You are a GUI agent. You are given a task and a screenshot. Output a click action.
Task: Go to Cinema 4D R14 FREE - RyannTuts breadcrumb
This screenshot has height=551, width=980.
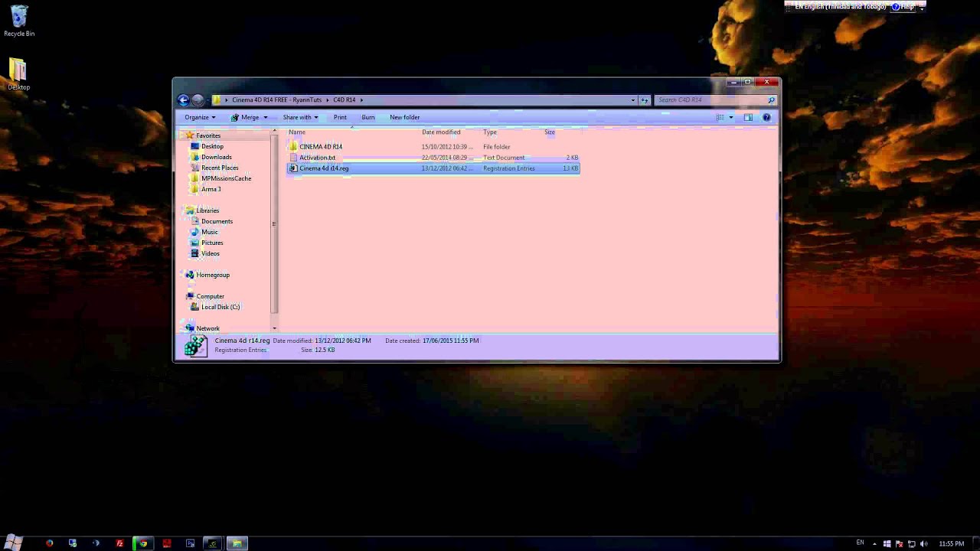coord(277,99)
